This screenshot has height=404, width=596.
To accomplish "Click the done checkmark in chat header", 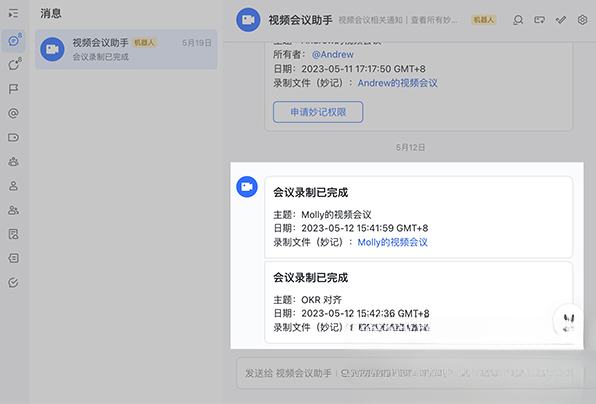I will click(x=561, y=20).
